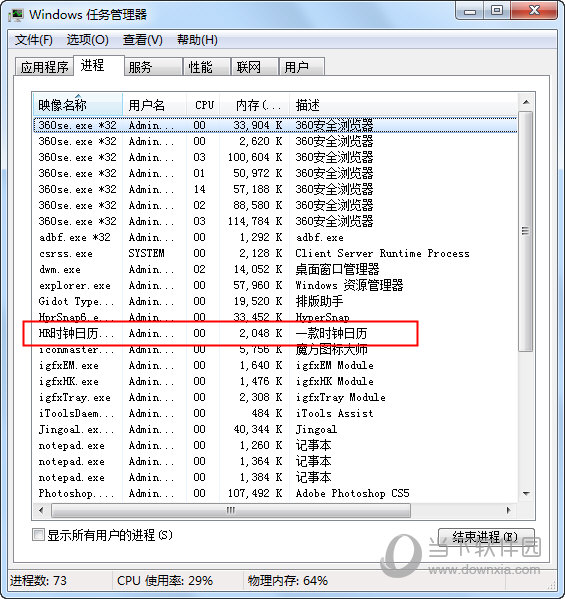Click the 排版助手 description

(319, 302)
